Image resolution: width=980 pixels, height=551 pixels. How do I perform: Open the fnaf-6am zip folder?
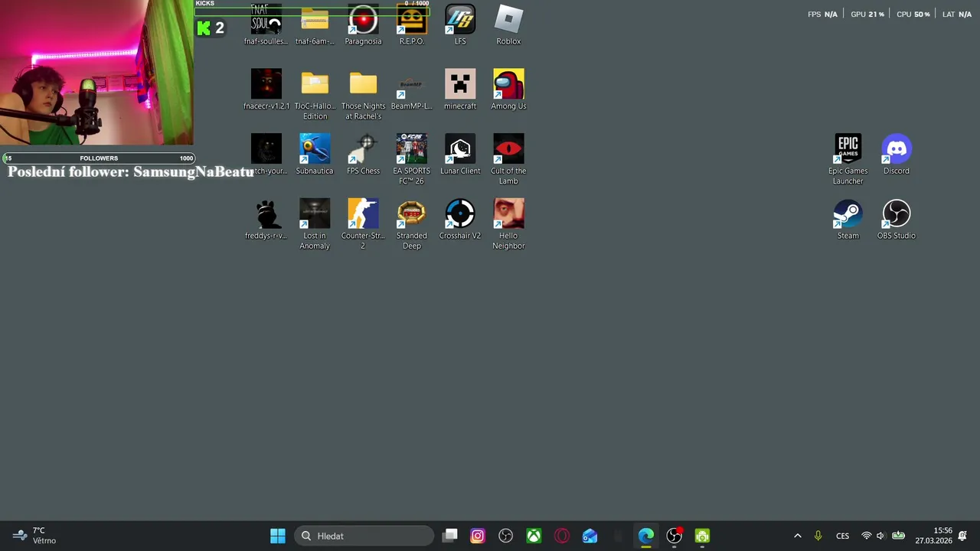(315, 24)
